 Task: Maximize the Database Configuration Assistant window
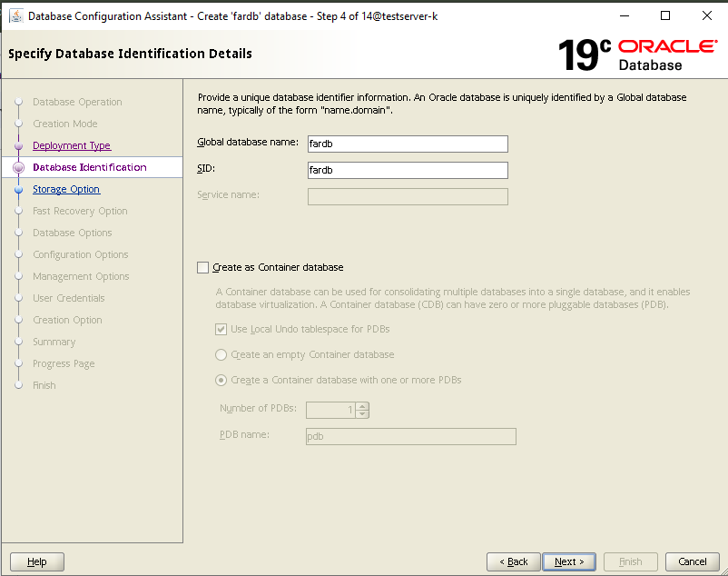click(665, 15)
